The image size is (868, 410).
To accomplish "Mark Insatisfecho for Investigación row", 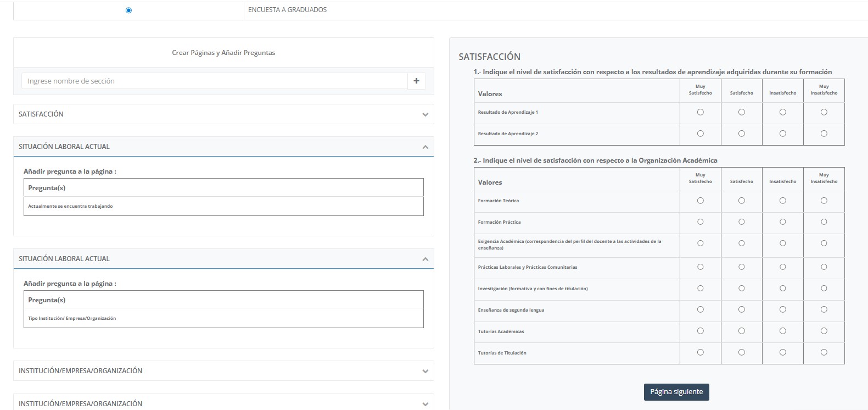I will (x=782, y=289).
